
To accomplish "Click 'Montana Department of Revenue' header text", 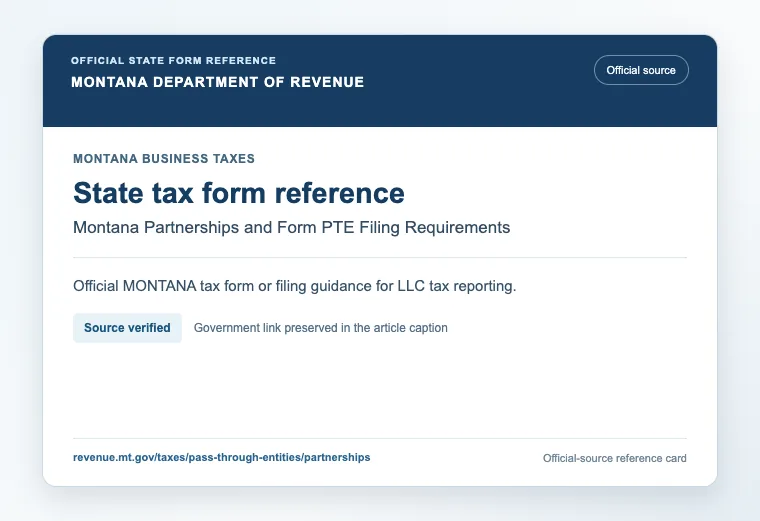I will pyautogui.click(x=218, y=82).
